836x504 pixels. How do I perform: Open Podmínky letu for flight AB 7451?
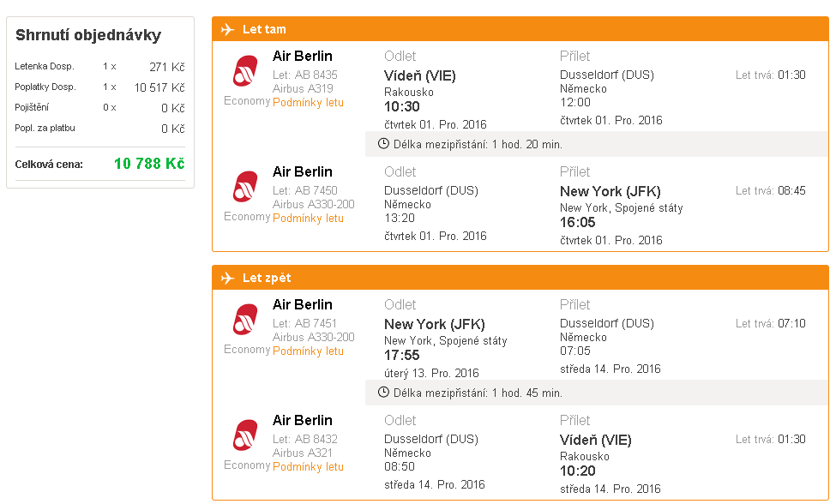308,351
